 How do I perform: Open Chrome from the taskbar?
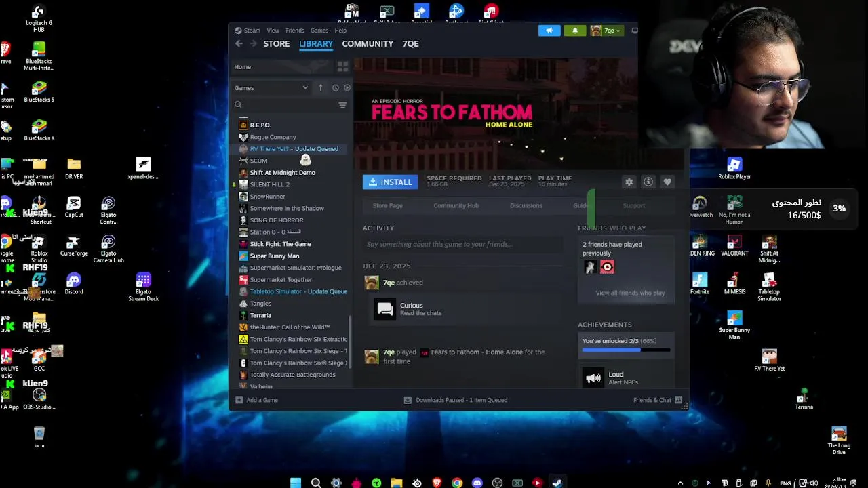[x=457, y=483]
